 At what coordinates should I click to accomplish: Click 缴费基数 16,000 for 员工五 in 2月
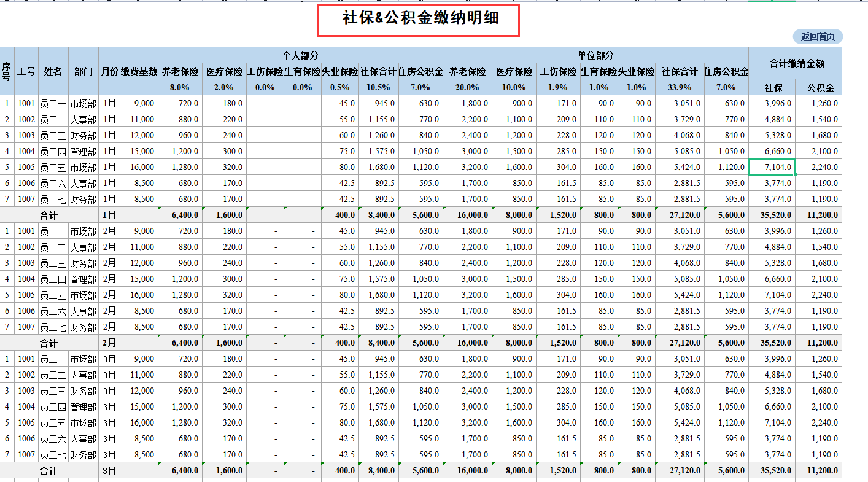[139, 295]
